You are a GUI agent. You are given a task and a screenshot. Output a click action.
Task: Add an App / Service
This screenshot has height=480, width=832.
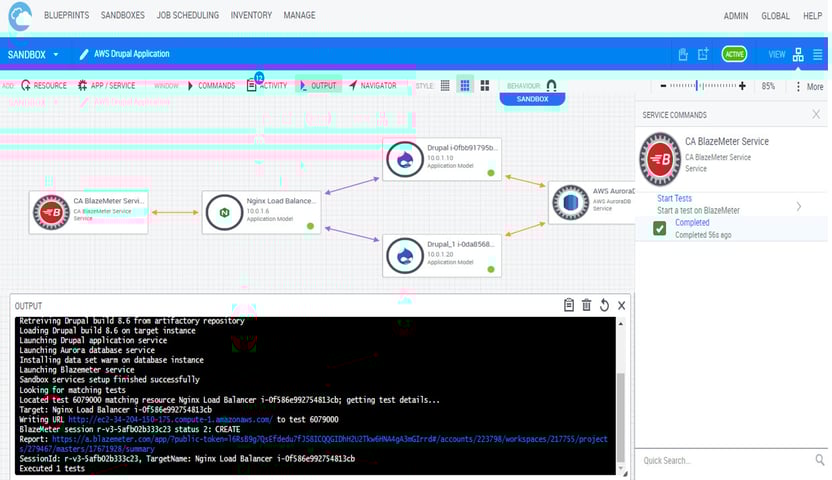point(106,85)
